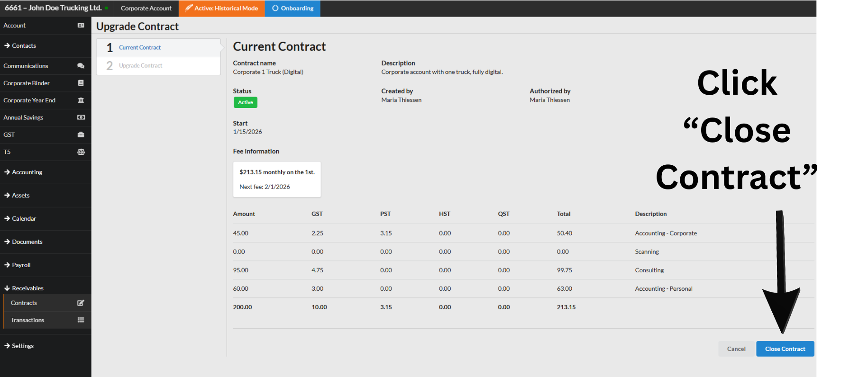The height and width of the screenshot is (377, 868).
Task: Click the Transactions list icon in sidebar
Action: (x=81, y=320)
